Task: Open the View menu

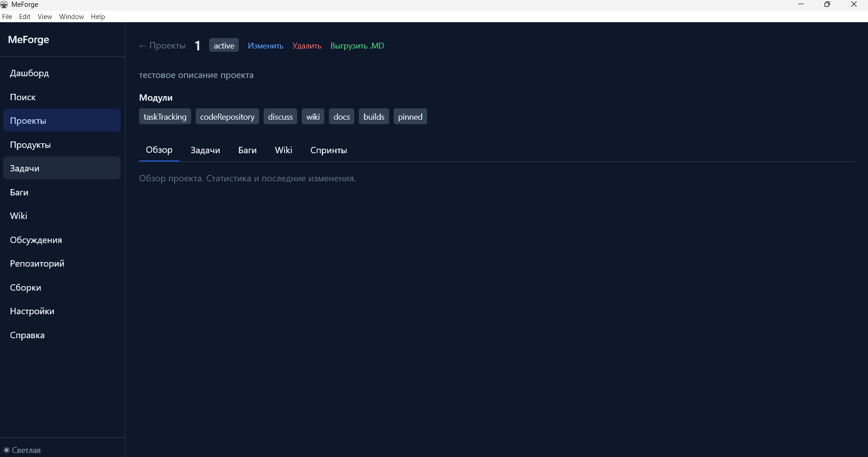Action: 45,17
